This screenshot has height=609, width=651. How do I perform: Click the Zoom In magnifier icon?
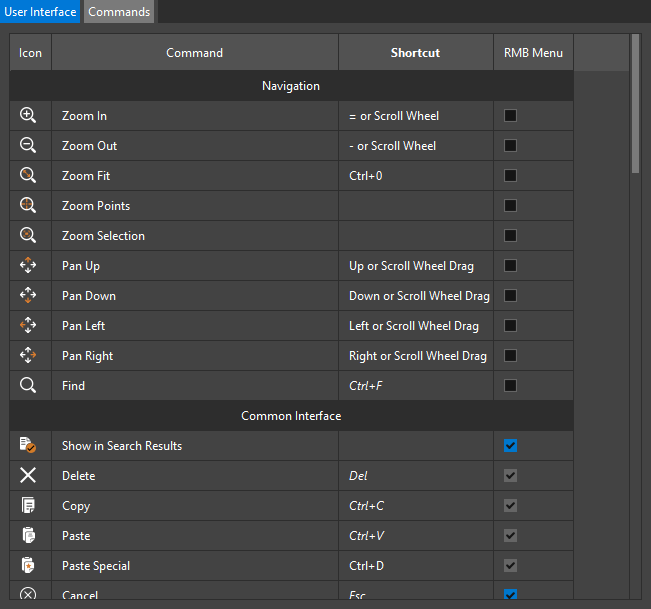tap(28, 115)
